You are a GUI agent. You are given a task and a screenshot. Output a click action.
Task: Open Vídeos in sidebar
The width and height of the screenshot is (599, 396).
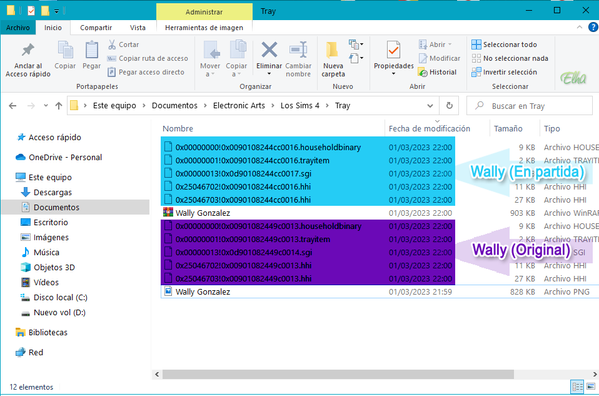[x=39, y=283]
